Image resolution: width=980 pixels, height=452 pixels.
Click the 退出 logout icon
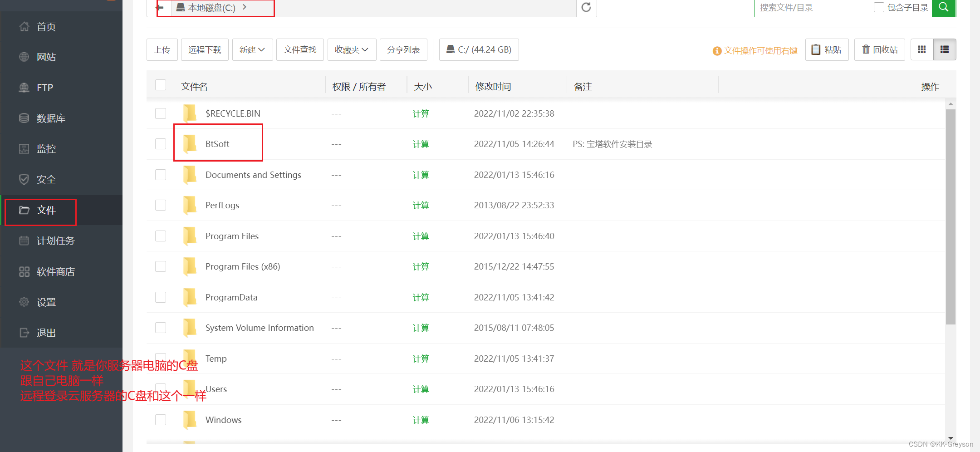24,333
